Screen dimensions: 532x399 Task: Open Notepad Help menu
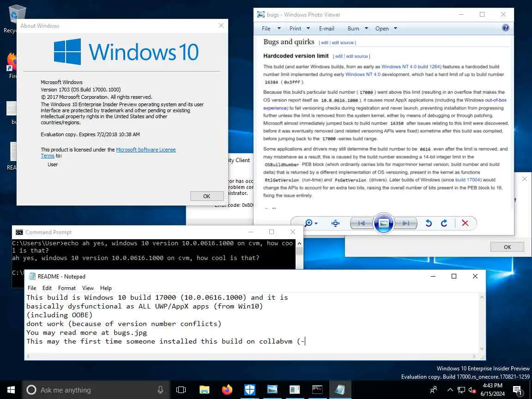pyautogui.click(x=106, y=288)
